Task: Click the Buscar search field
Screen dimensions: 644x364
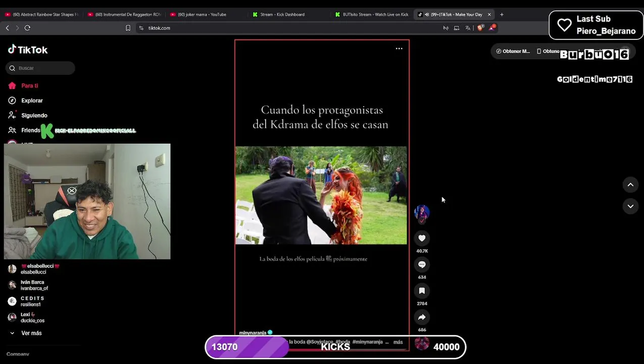Action: pyautogui.click(x=40, y=68)
